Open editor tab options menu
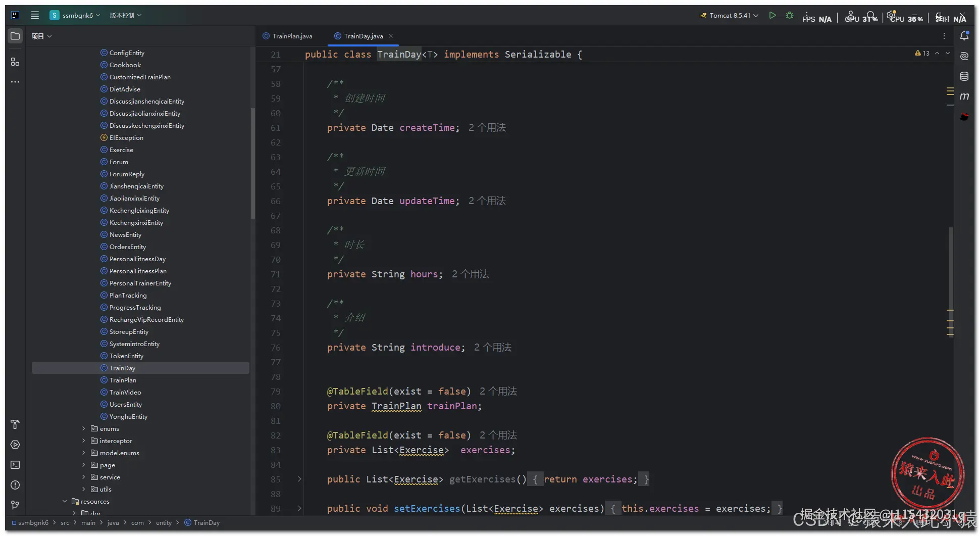 (x=944, y=36)
